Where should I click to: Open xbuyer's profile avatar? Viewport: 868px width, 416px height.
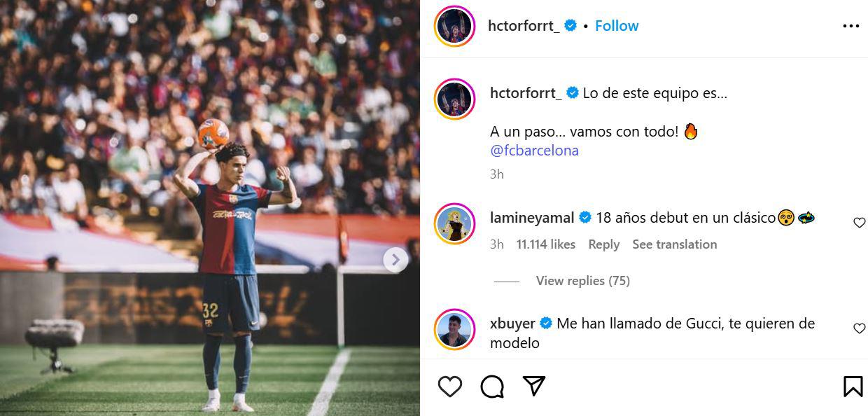tap(455, 329)
